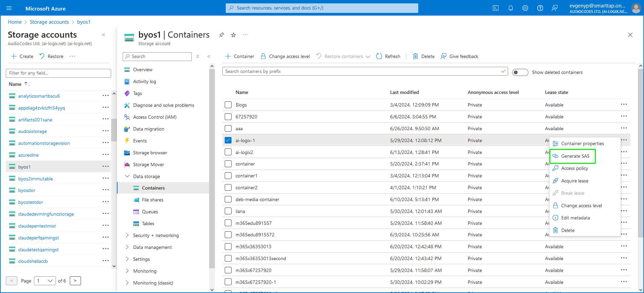Screen dimensions: 644x293
Task: Check the ai-logix2 container checkbox
Action: click(x=228, y=152)
